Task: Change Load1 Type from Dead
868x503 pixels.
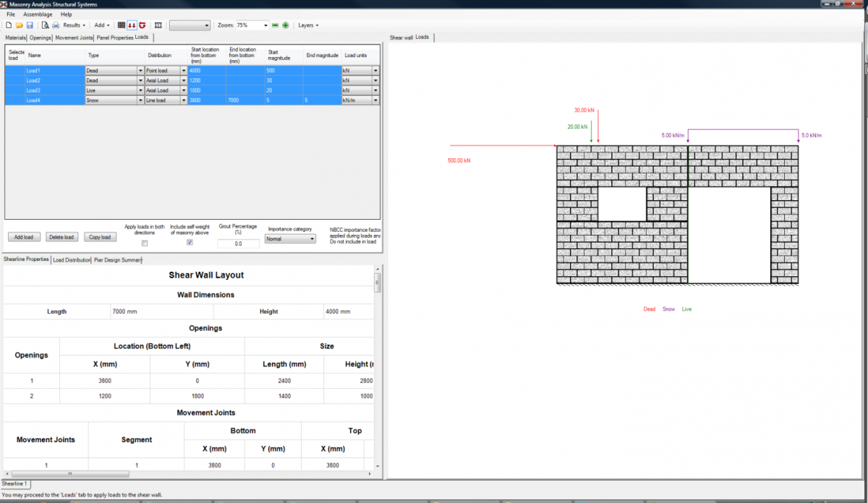Action: coord(140,70)
